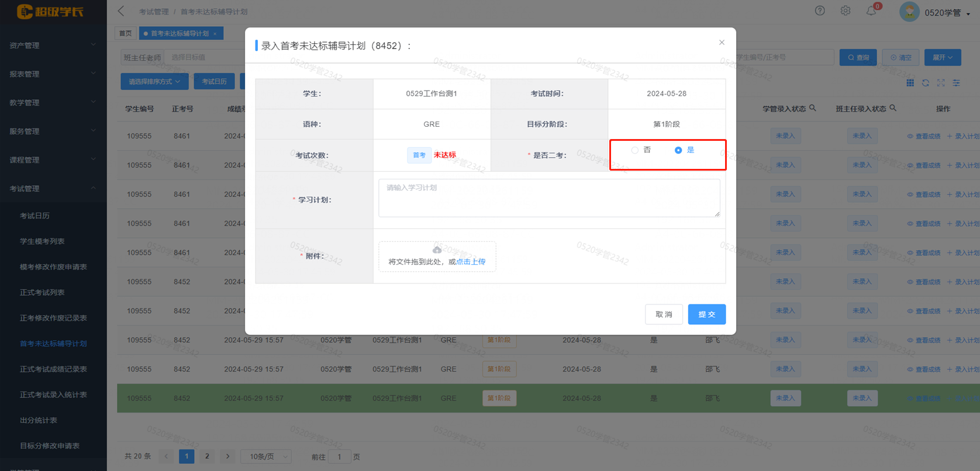Close the dialog with the X button
The height and width of the screenshot is (471, 980).
click(x=722, y=43)
